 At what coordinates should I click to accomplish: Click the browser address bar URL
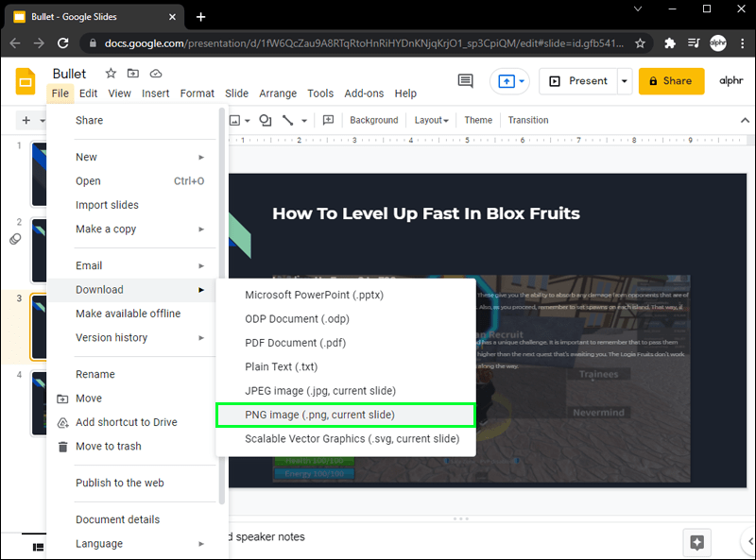pos(364,43)
